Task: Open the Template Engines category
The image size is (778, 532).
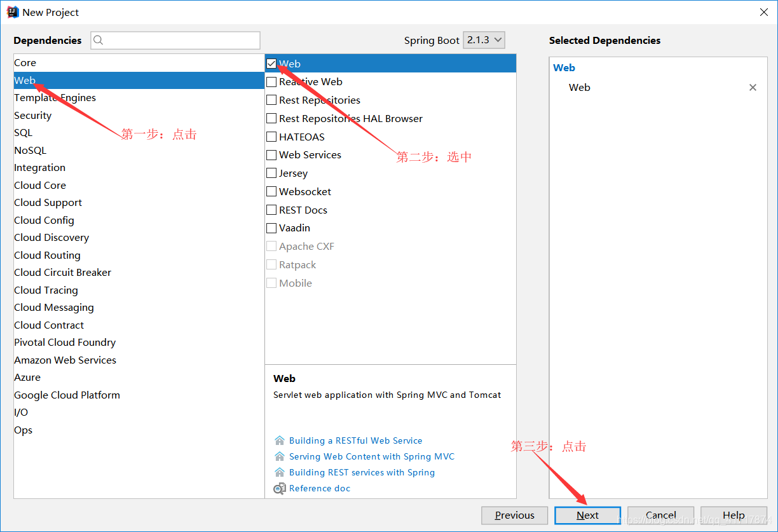Action: (139, 98)
